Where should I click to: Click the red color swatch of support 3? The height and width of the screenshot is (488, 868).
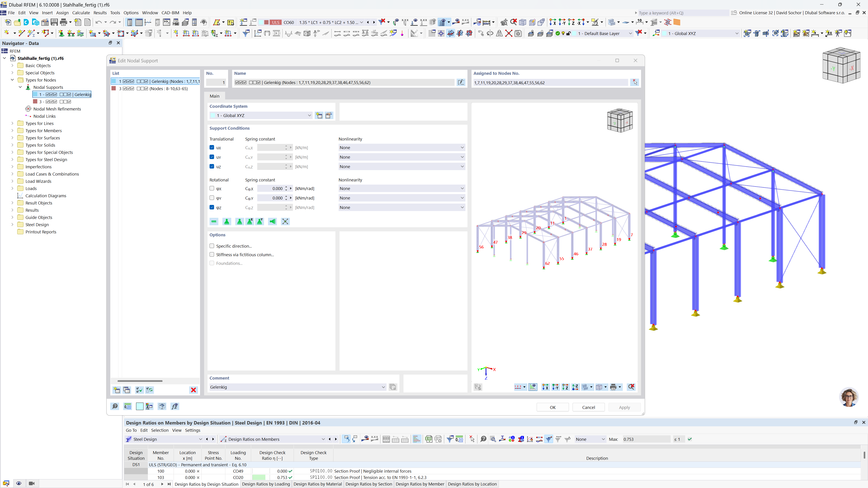pos(114,89)
